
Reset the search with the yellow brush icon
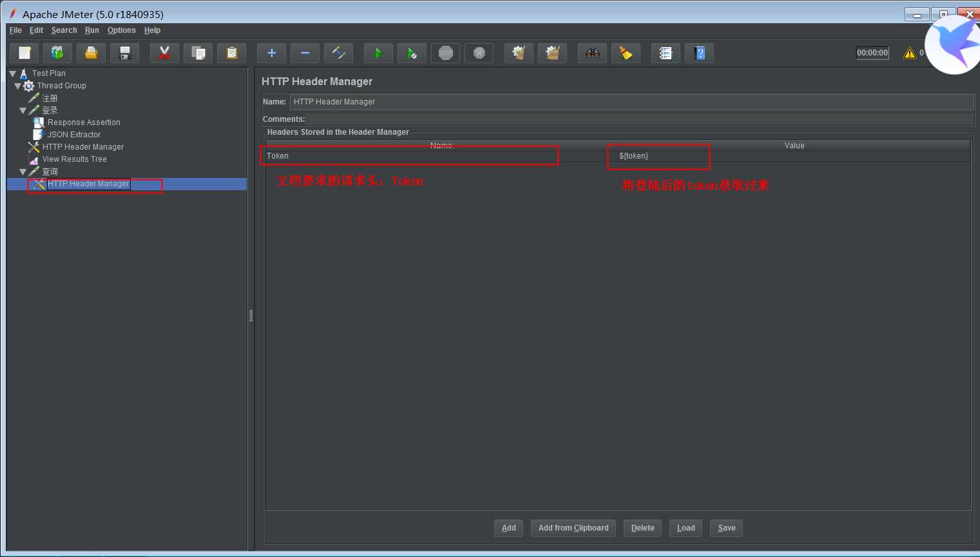626,53
